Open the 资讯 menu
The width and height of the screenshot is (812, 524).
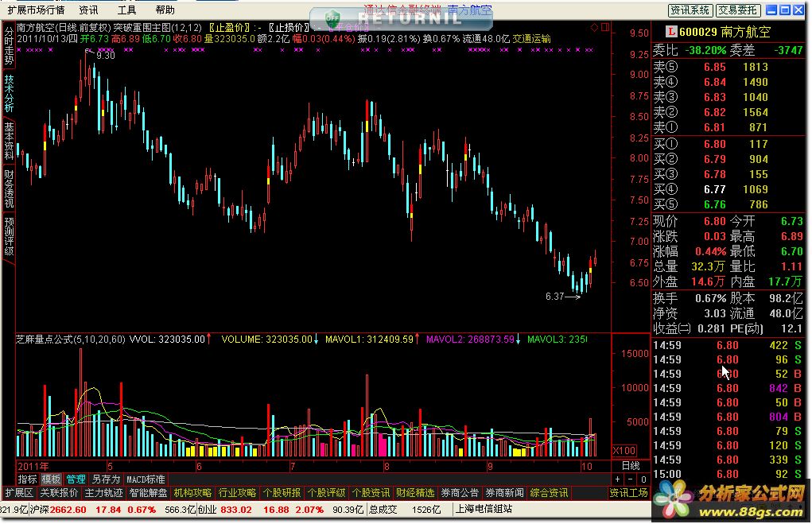click(88, 10)
